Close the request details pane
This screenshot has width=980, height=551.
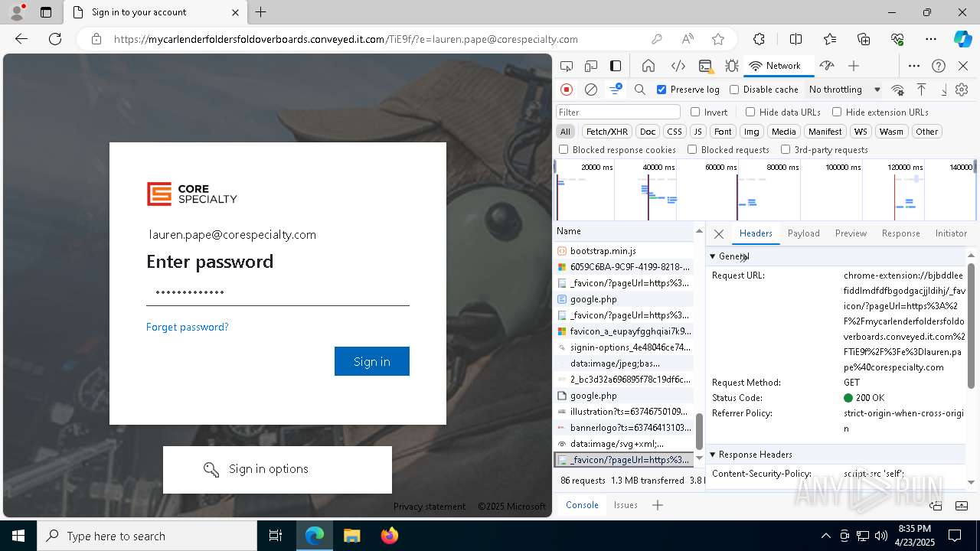(x=718, y=234)
